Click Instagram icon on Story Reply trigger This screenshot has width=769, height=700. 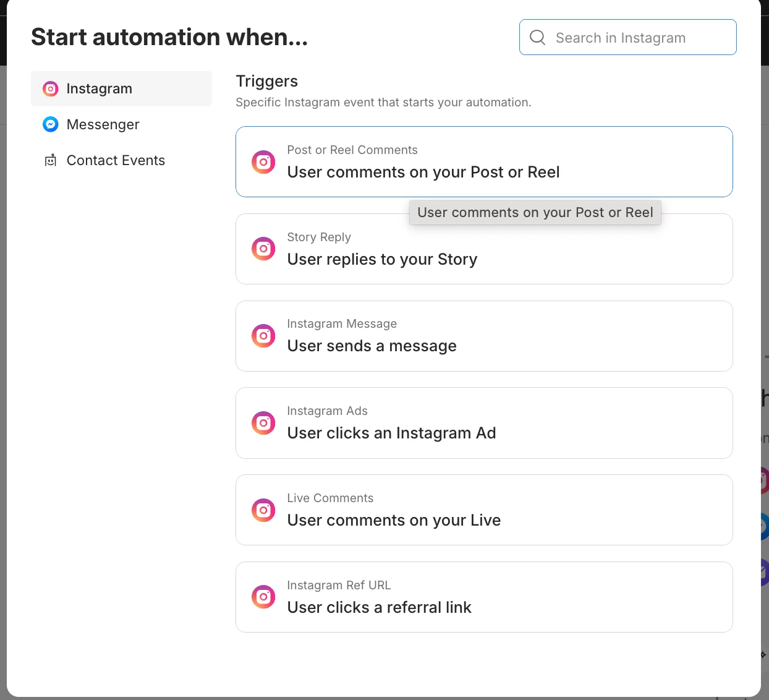(263, 249)
